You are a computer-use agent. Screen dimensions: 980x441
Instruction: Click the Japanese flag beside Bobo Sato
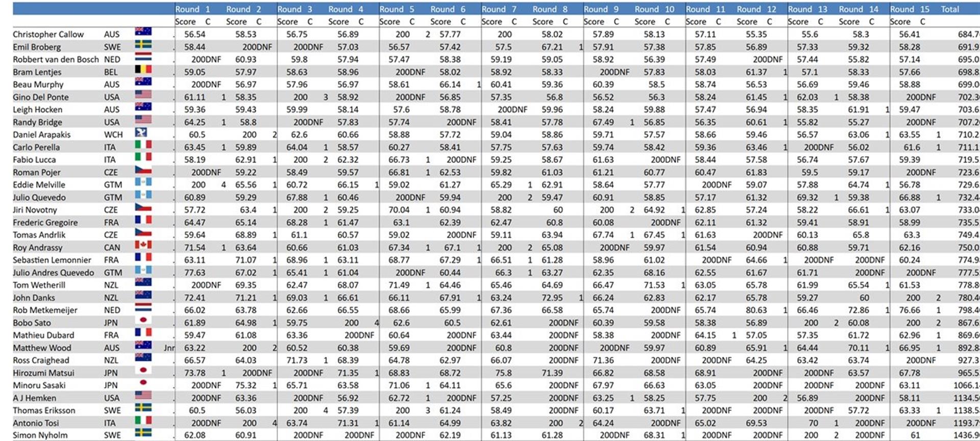pos(143,320)
